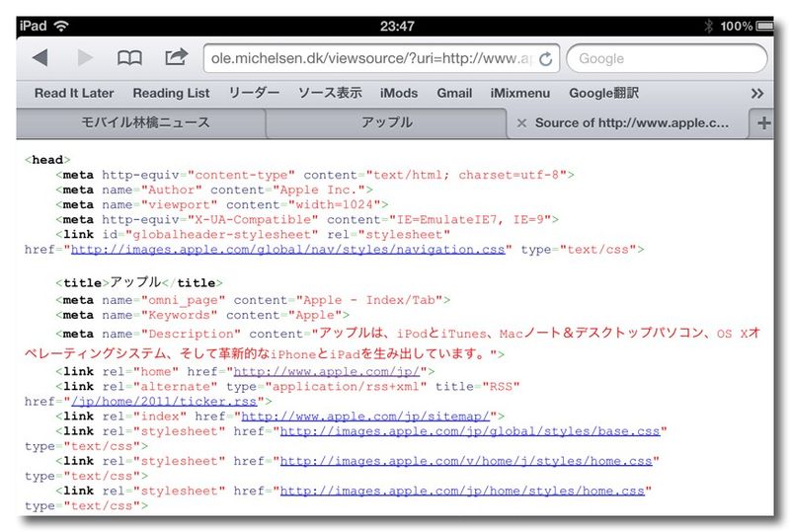Tap the "X-UA-Compatible" value
Viewport: 790px width, 532px height.
tap(253, 220)
